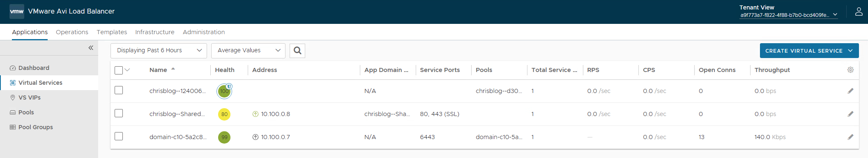Screen dimensions: 868x158
Task: Open VS VIPs in the sidebar
Action: (49, 98)
